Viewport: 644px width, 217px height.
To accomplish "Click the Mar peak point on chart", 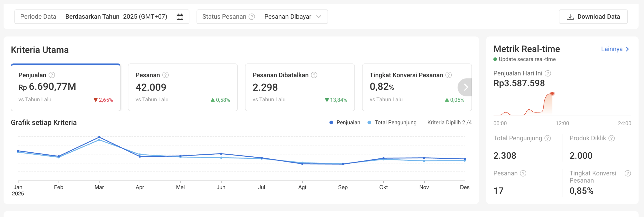I will pyautogui.click(x=99, y=137).
